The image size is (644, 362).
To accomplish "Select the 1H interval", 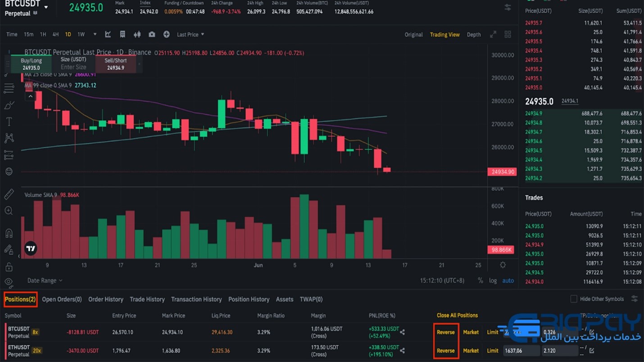I will [43, 34].
